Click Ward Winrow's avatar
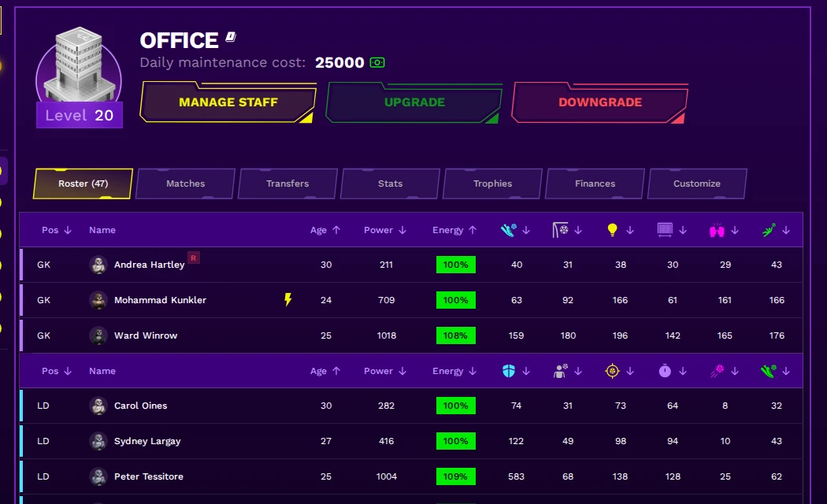827x504 pixels. [98, 335]
